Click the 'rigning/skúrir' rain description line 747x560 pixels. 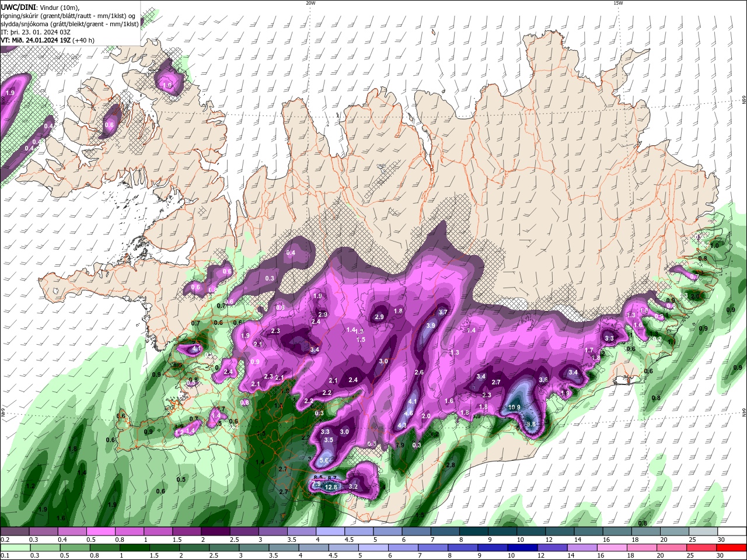click(x=69, y=15)
